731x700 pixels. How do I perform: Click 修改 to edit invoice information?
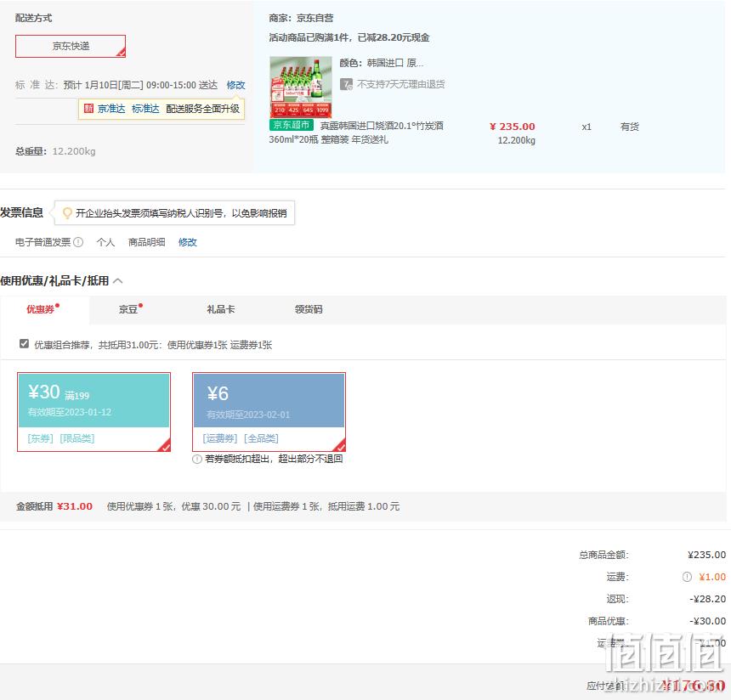(x=187, y=242)
